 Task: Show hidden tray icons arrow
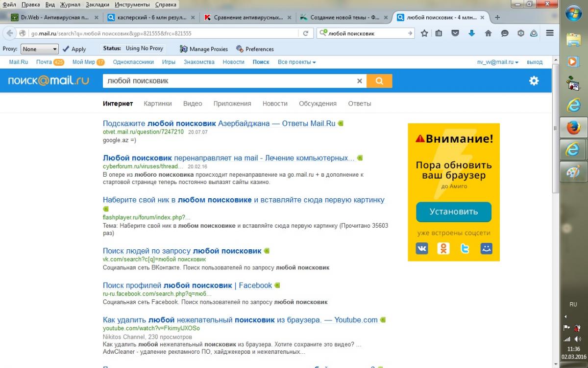566,316
